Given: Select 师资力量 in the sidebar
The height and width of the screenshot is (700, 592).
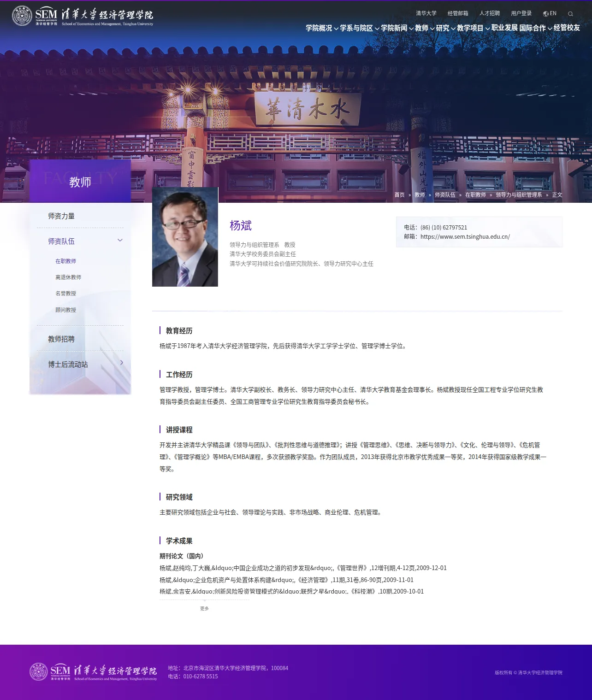Looking at the screenshot, I should pos(61,216).
